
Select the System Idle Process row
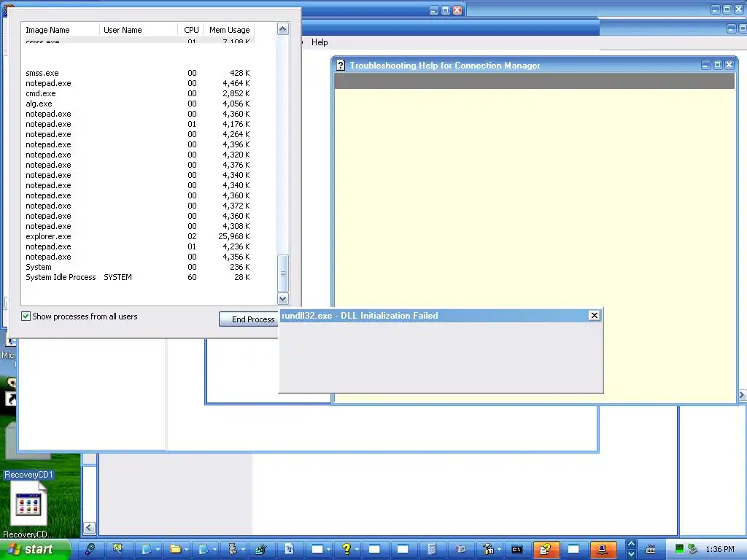tap(138, 277)
